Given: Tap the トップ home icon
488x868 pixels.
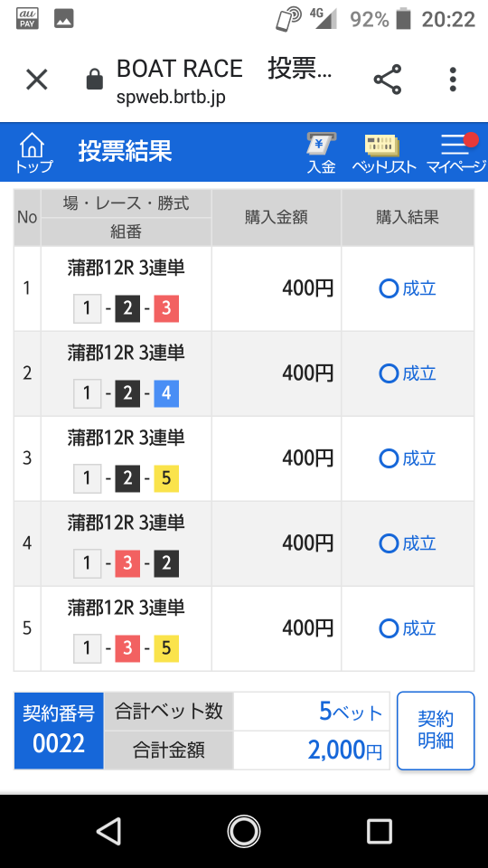Looking at the screenshot, I should pyautogui.click(x=33, y=152).
